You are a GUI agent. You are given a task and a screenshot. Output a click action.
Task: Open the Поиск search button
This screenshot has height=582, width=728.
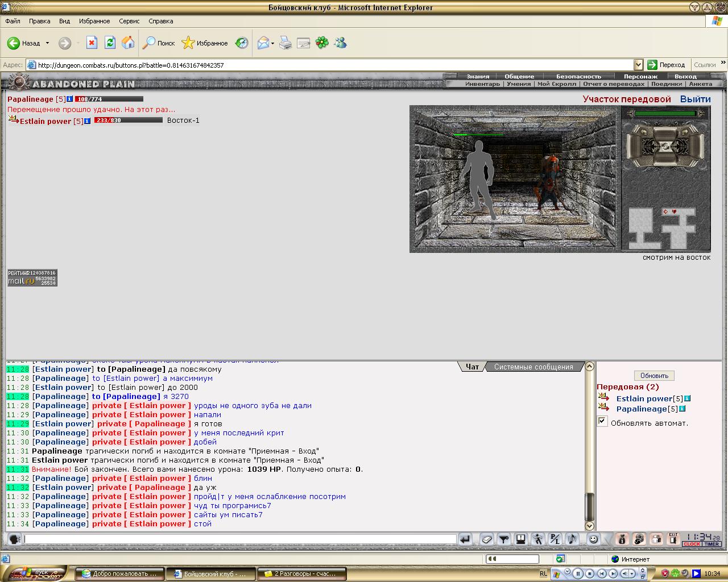click(x=159, y=43)
